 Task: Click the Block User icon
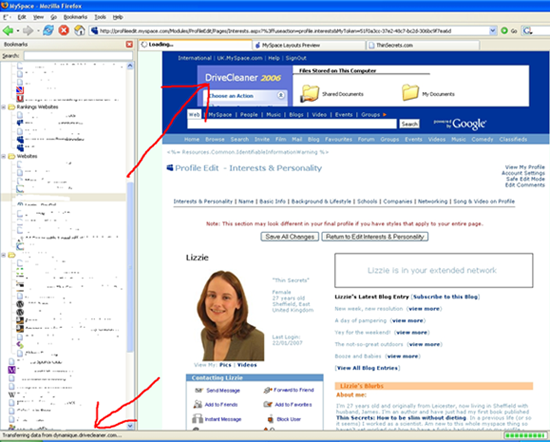270,419
